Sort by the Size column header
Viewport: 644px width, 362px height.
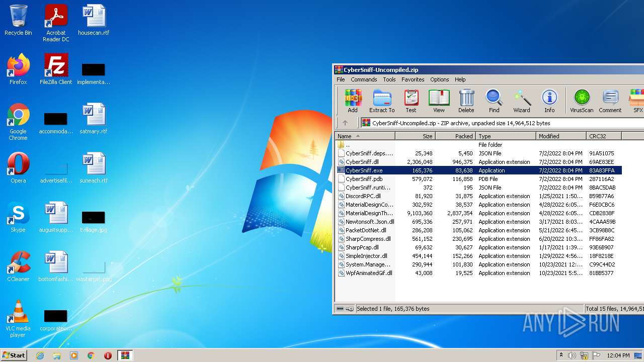pos(415,136)
